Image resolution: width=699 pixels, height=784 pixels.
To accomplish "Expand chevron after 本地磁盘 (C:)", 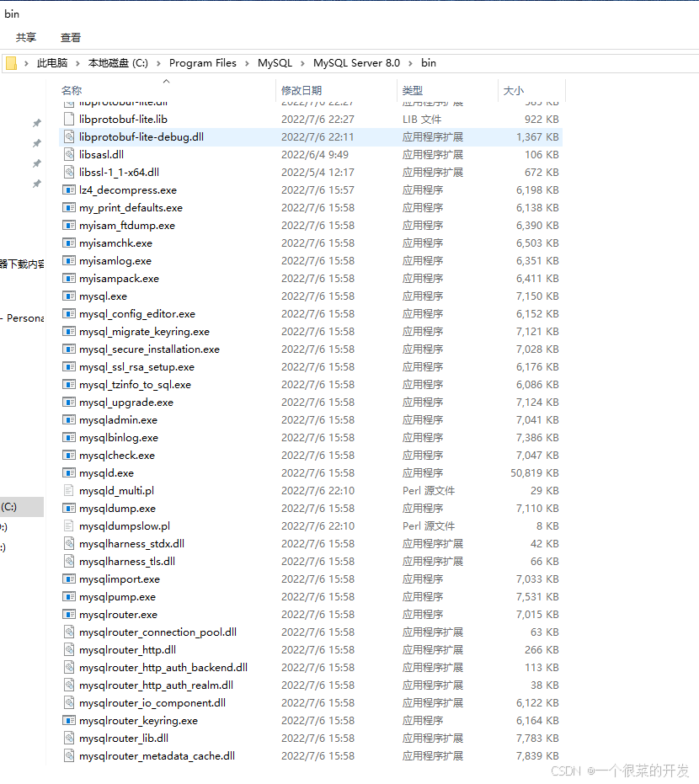I will click(x=158, y=63).
